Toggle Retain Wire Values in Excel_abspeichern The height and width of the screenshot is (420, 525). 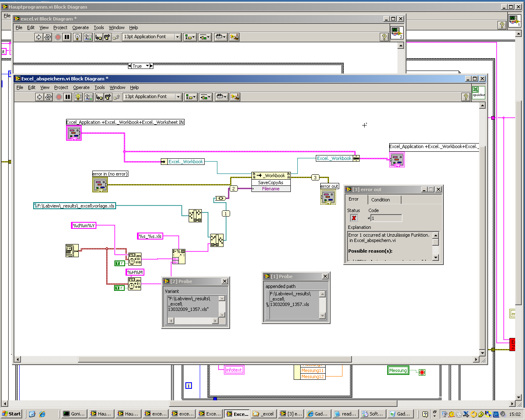click(89, 97)
